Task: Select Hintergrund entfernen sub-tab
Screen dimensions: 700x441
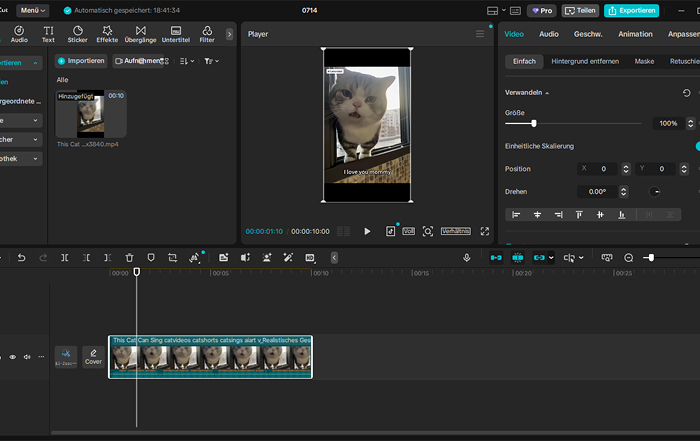Action: pyautogui.click(x=585, y=61)
